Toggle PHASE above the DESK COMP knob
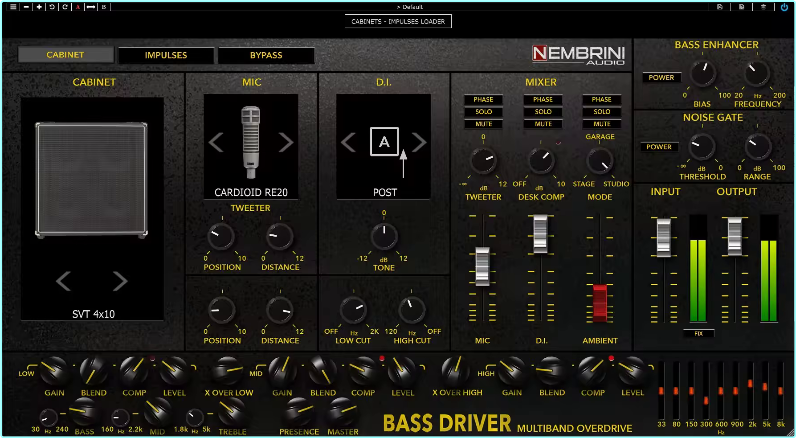Screen dimensions: 796x438 (x=543, y=99)
